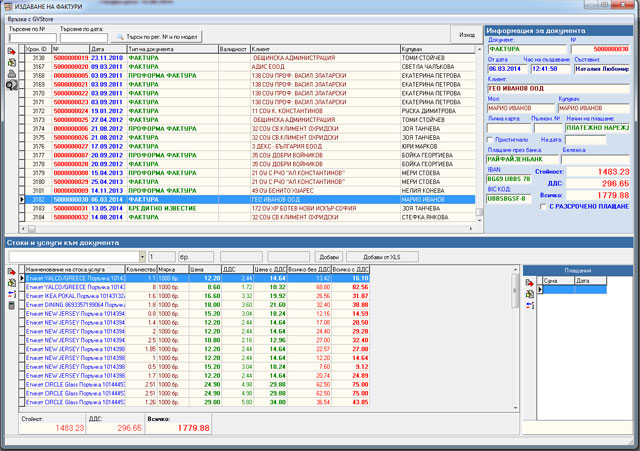Click the Добави button
This screenshot has height=451, width=640.
coord(329,257)
